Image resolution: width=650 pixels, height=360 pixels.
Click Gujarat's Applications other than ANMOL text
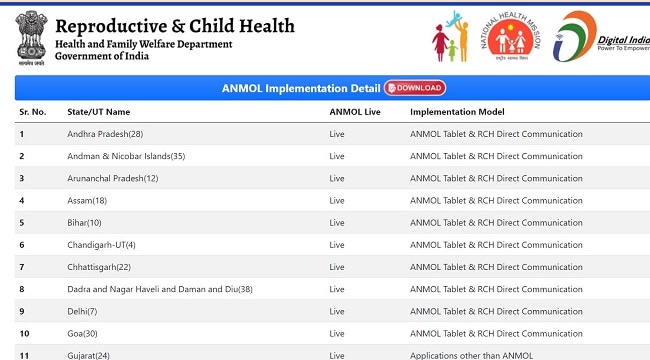pyautogui.click(x=471, y=355)
